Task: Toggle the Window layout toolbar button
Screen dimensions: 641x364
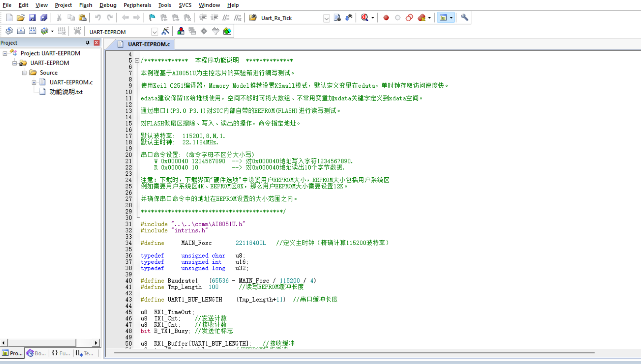Action: tap(443, 18)
